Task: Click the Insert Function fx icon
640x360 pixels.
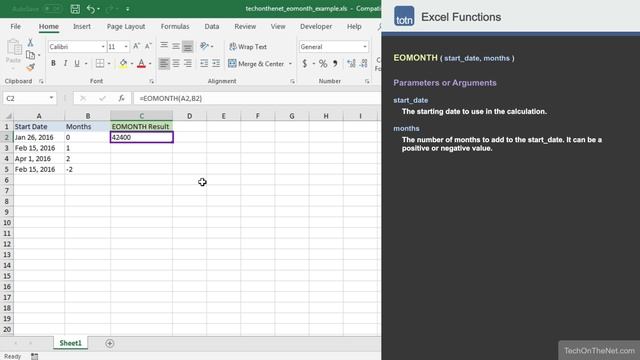Action: coord(121,98)
